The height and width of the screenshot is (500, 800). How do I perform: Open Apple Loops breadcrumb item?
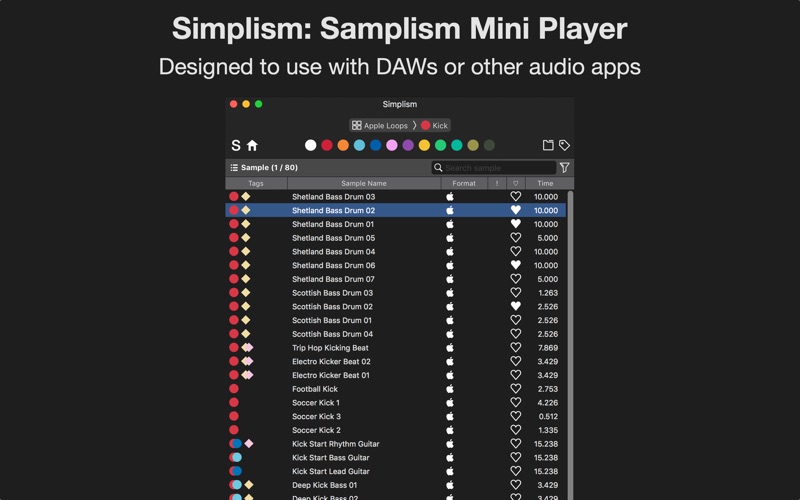[x=380, y=126]
